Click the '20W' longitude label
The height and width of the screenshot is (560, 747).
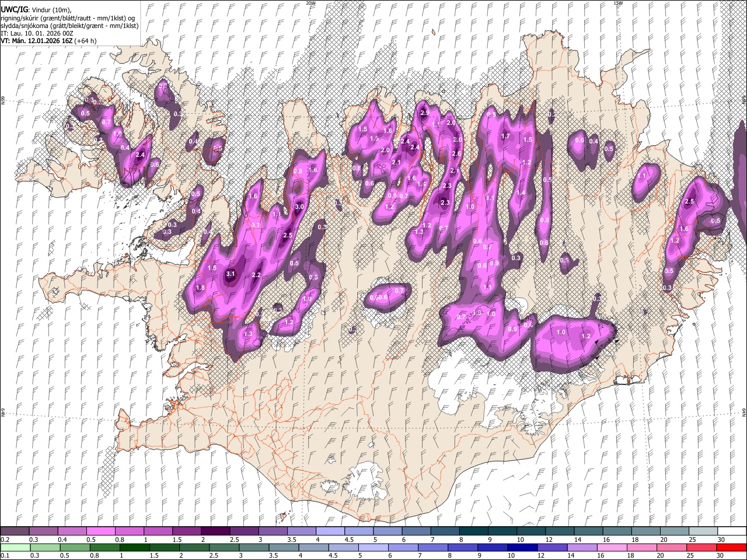[310, 3]
